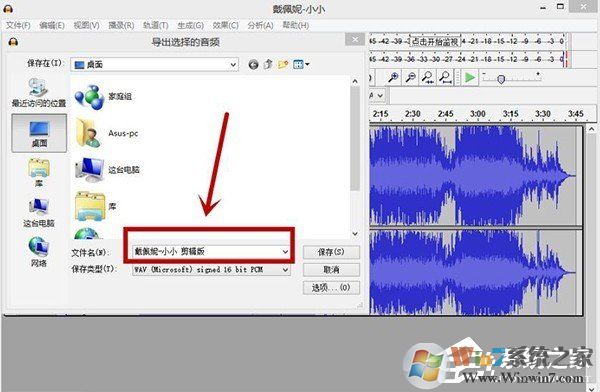Open the 帮助(H) menu

(295, 25)
